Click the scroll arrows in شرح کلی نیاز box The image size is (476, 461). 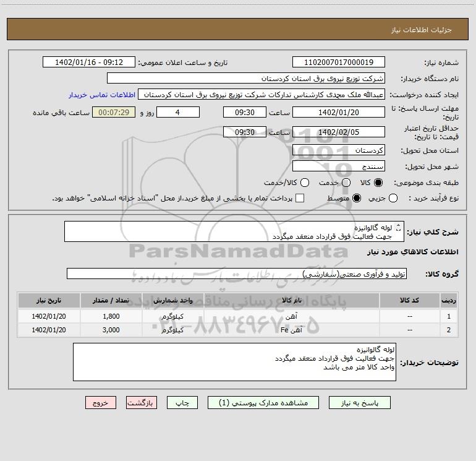tap(398, 227)
